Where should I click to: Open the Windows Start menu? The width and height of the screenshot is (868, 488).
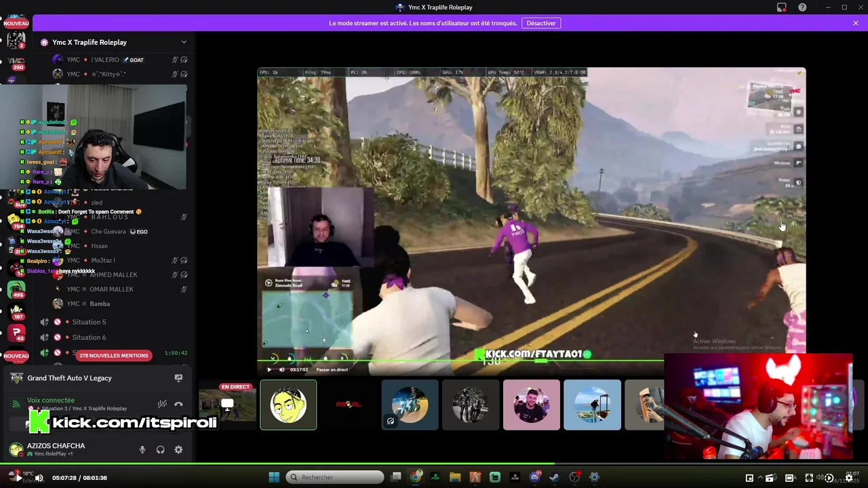[x=274, y=477]
